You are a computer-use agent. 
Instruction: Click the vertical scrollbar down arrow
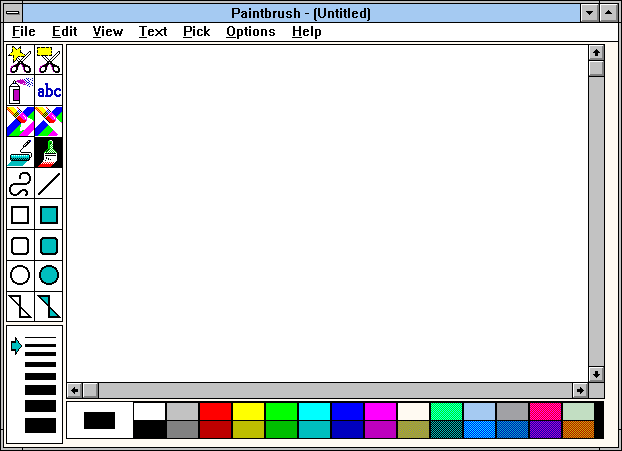pyautogui.click(x=596, y=374)
